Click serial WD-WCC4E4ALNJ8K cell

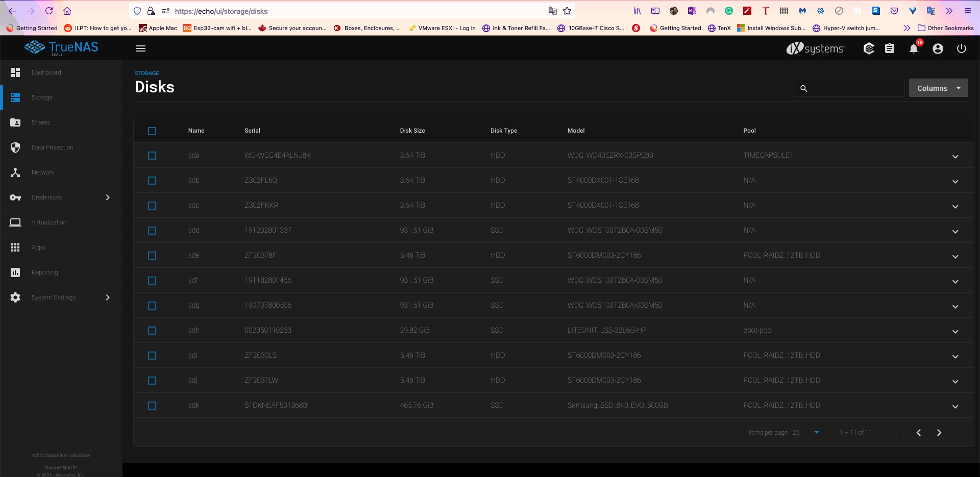pos(278,155)
